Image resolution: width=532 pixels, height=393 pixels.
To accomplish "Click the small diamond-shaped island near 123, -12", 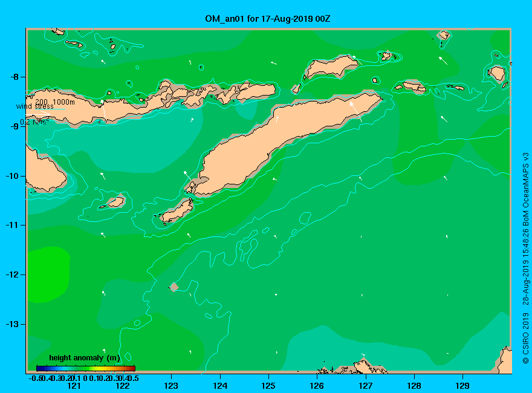I will click(x=174, y=287).
